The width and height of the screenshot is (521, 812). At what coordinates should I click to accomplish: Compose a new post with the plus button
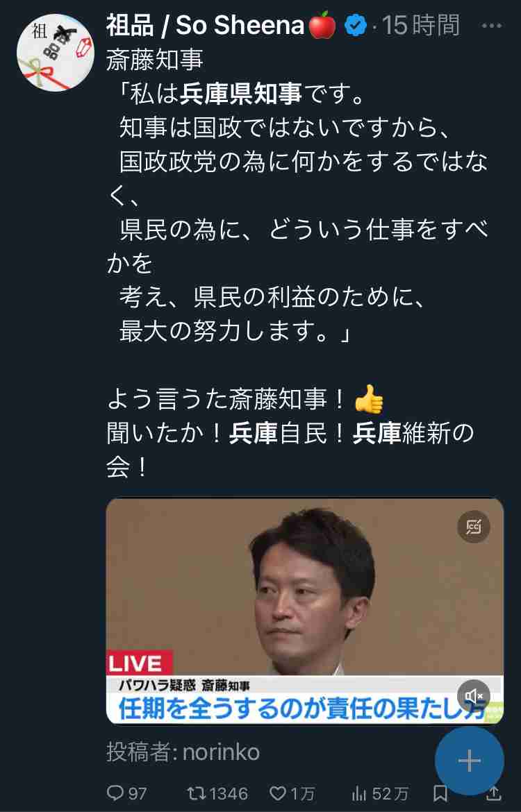(469, 760)
